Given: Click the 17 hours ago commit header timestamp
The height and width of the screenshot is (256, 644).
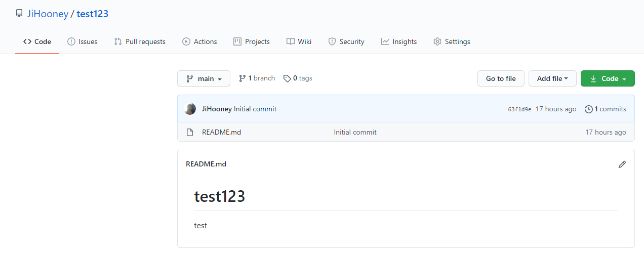Looking at the screenshot, I should [556, 109].
